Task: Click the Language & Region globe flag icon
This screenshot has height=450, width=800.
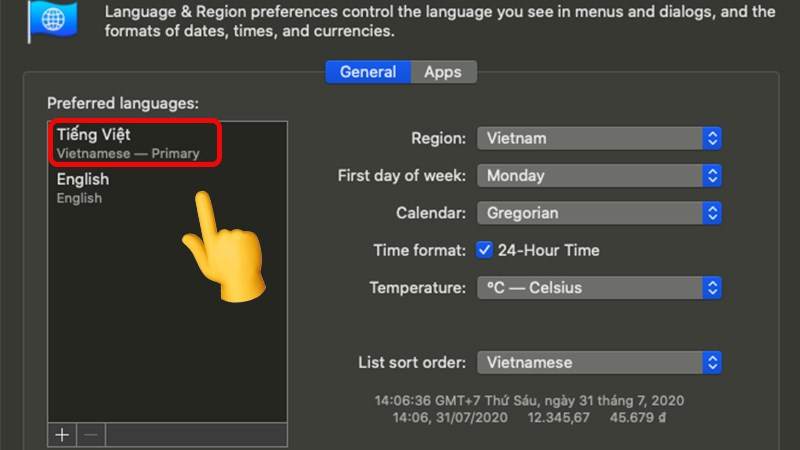Action: [x=53, y=21]
